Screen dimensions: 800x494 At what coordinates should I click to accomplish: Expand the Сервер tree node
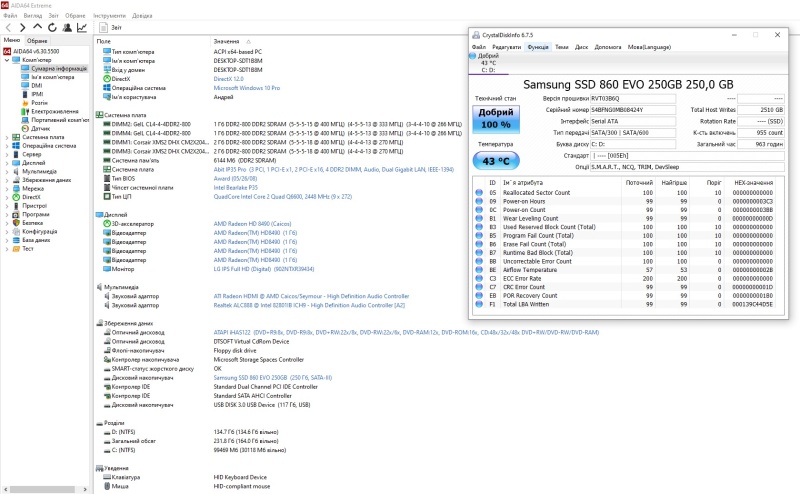[7, 154]
